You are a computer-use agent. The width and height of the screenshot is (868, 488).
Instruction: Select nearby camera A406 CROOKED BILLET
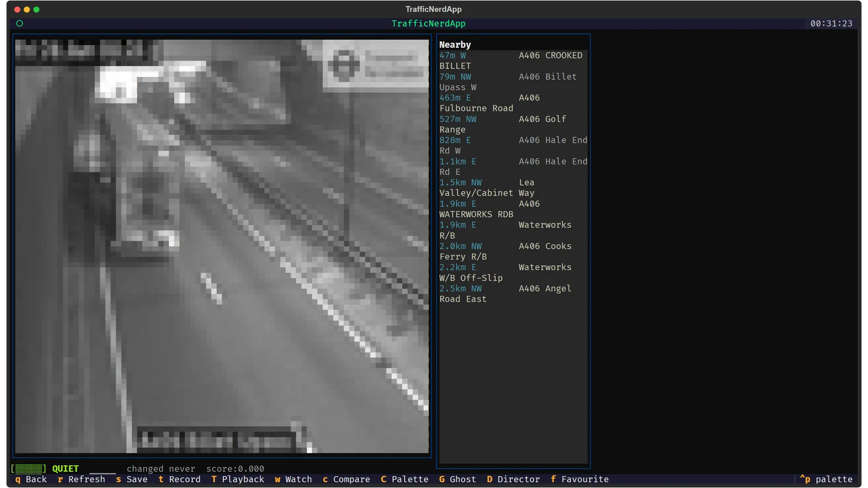tap(513, 61)
